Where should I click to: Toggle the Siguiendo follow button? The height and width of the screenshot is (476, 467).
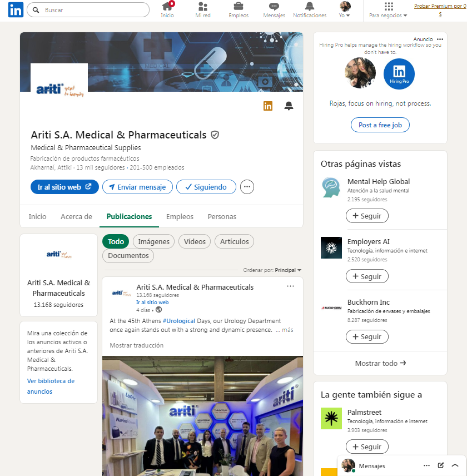(206, 187)
